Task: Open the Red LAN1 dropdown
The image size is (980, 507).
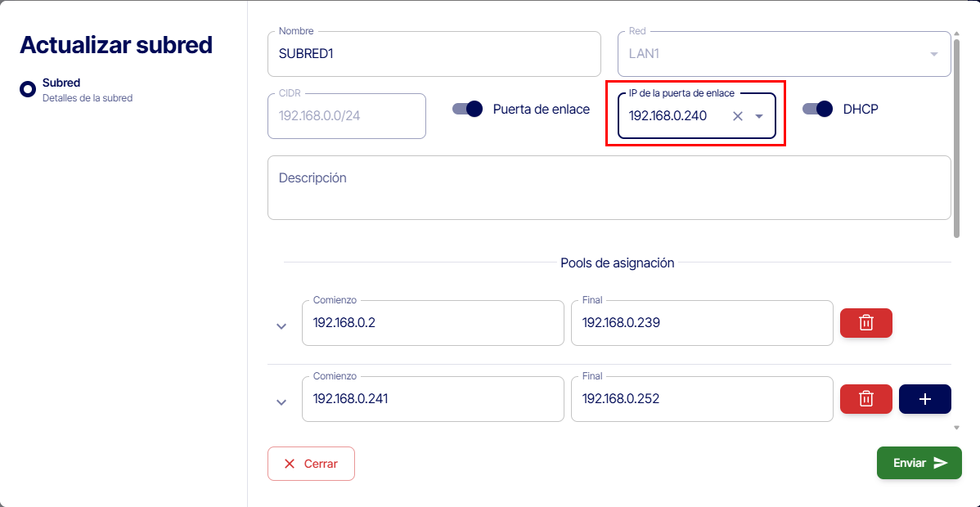Action: 933,55
